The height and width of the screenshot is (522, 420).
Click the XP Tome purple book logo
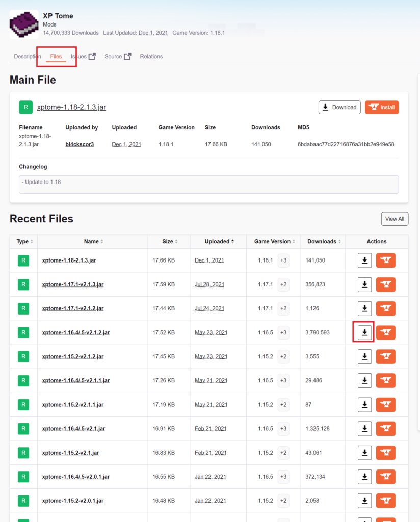(x=24, y=24)
